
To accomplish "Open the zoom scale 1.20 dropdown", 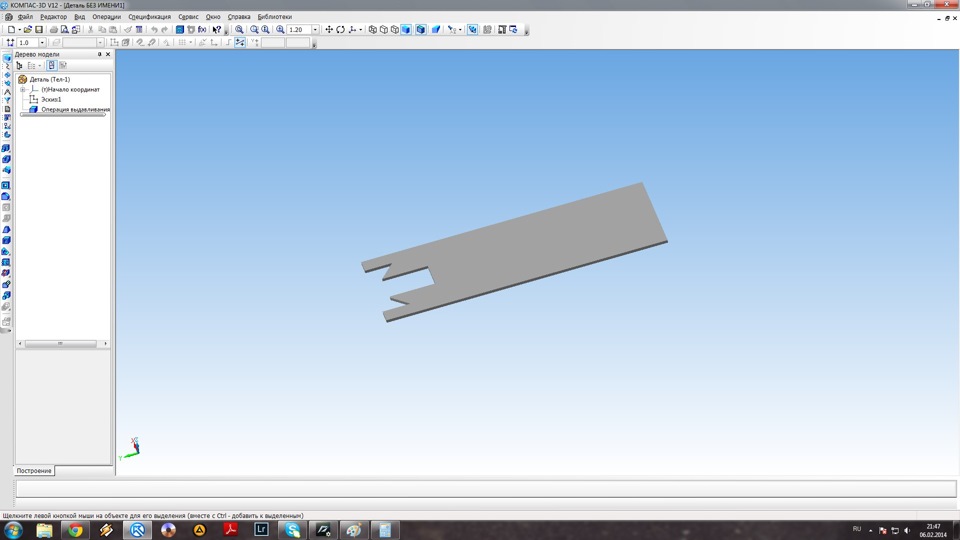I will tap(315, 30).
